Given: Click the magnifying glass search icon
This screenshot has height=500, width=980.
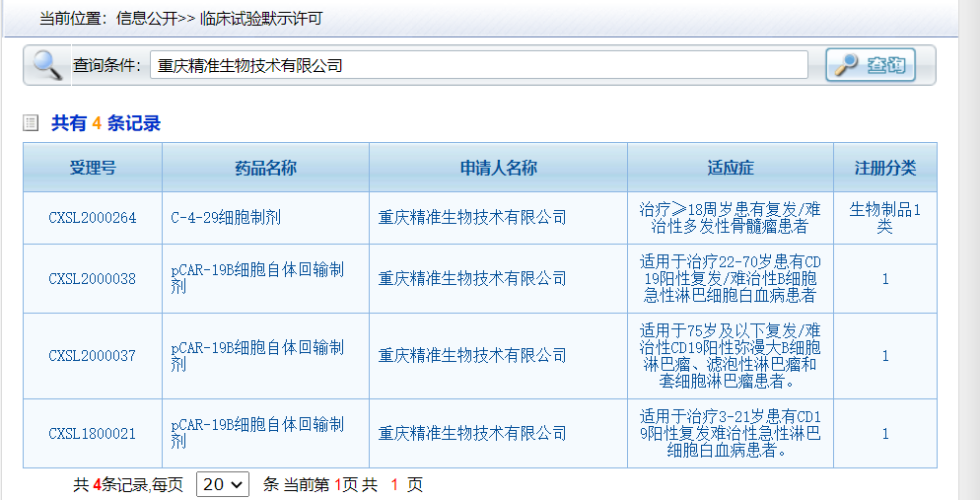Looking at the screenshot, I should 46,65.
